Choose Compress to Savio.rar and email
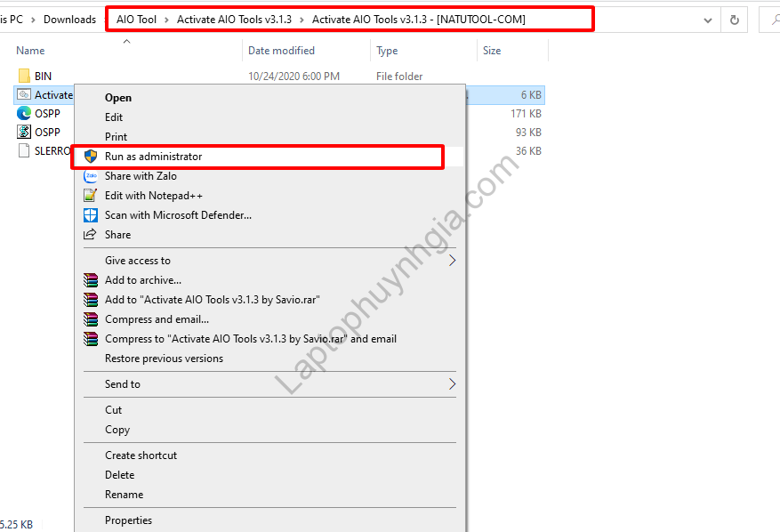Image resolution: width=780 pixels, height=532 pixels. pos(251,339)
